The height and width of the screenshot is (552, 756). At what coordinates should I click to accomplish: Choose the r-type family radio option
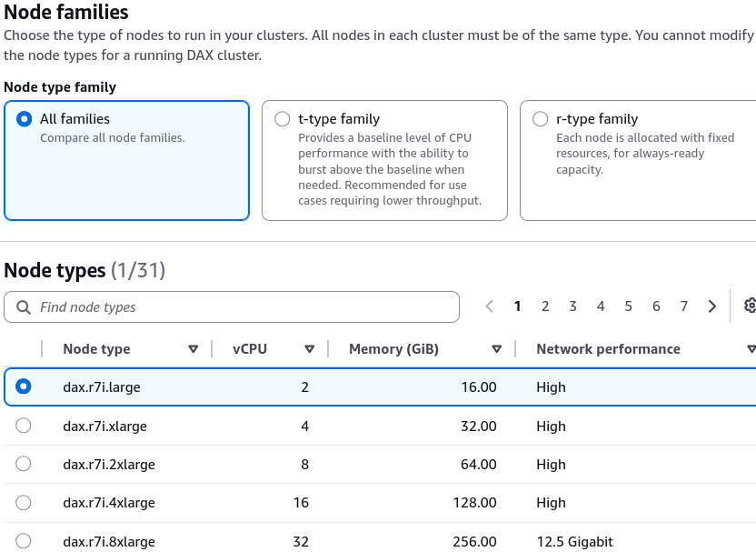click(x=540, y=119)
